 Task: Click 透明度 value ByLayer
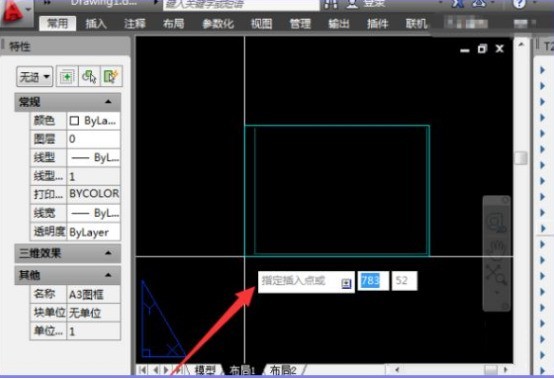pyautogui.click(x=93, y=232)
